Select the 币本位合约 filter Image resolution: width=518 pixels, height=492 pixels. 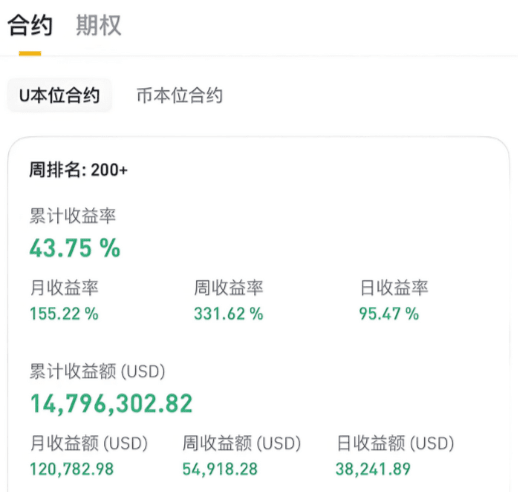[x=180, y=95]
